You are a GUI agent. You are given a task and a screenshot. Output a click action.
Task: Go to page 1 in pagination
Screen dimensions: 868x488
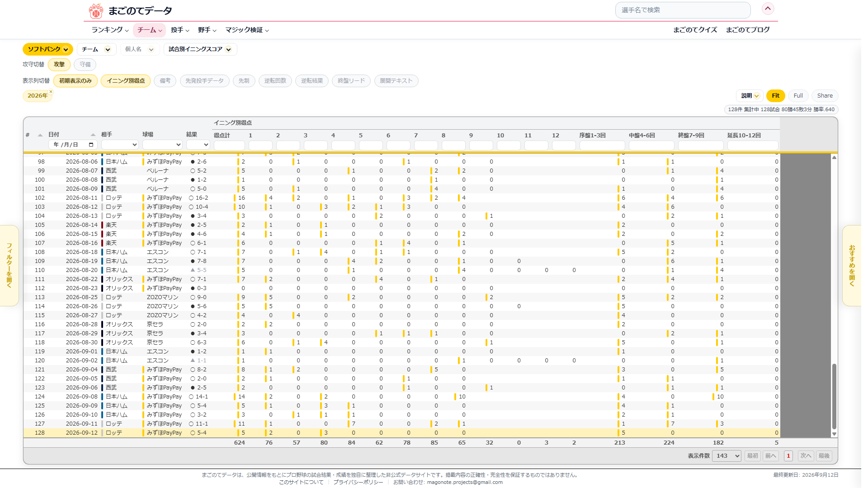click(x=788, y=456)
